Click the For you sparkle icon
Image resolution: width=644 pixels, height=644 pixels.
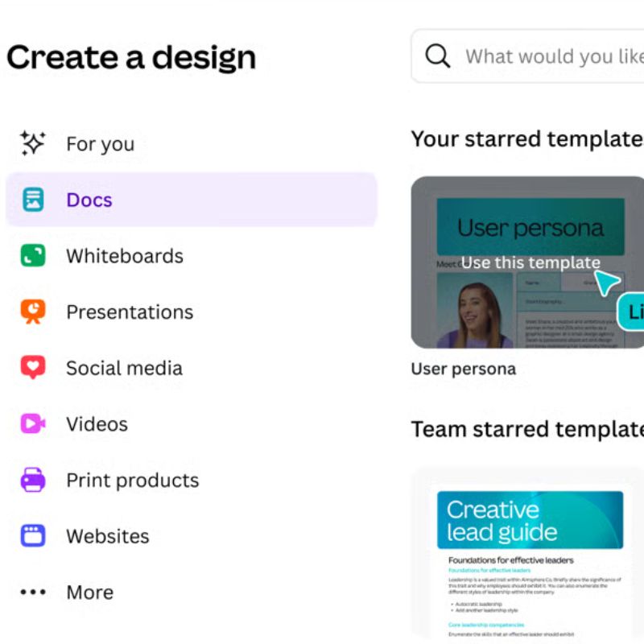click(33, 143)
